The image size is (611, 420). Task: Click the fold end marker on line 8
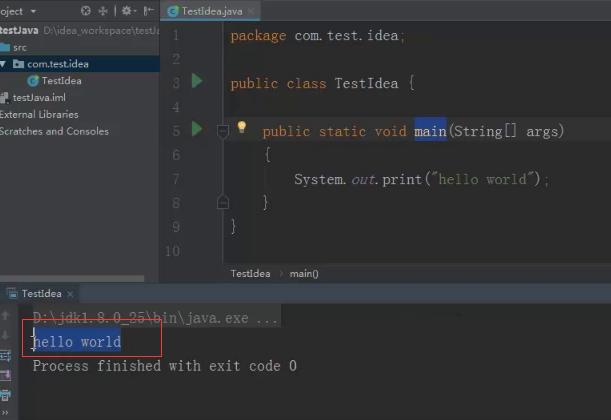click(x=223, y=202)
